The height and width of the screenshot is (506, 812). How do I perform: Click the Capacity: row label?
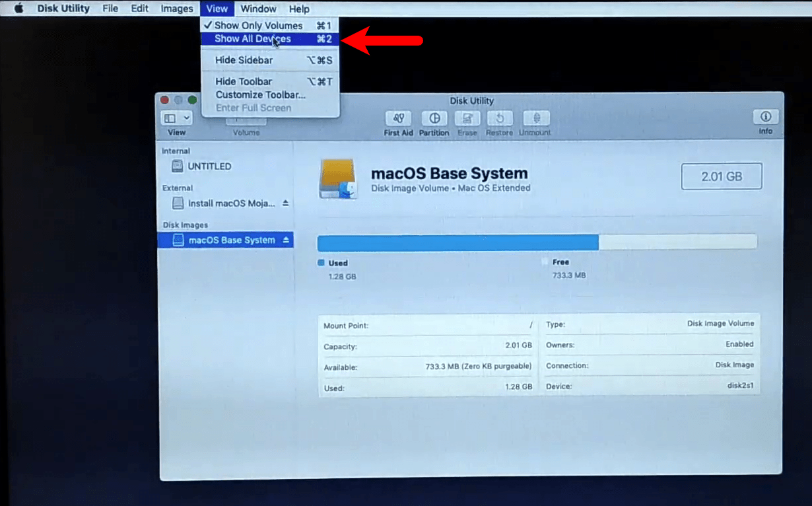point(341,347)
